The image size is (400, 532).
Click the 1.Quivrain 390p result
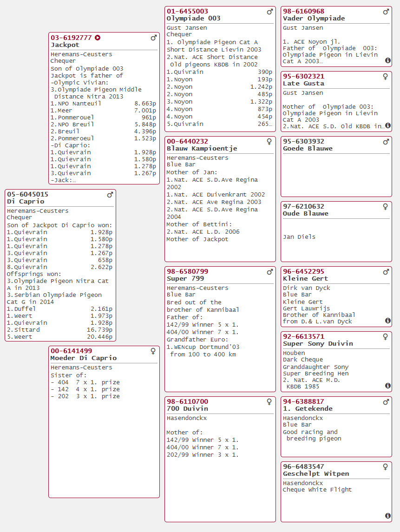pyautogui.click(x=219, y=72)
